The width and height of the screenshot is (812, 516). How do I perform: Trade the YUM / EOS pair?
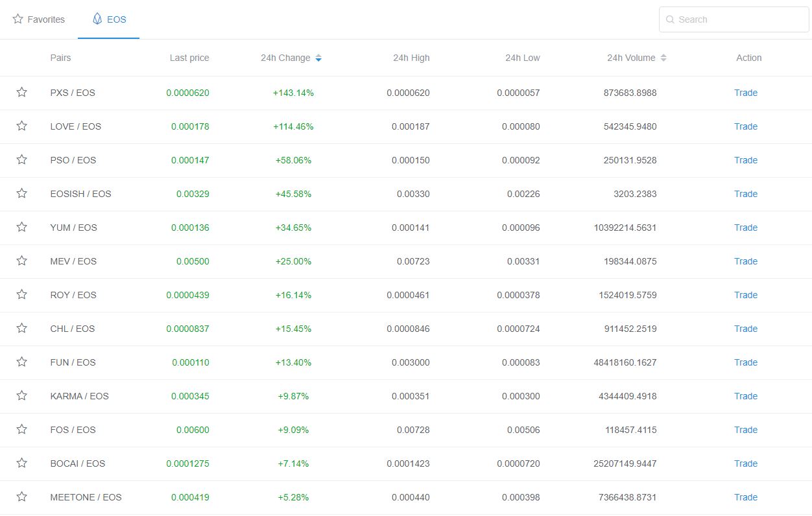coord(746,228)
